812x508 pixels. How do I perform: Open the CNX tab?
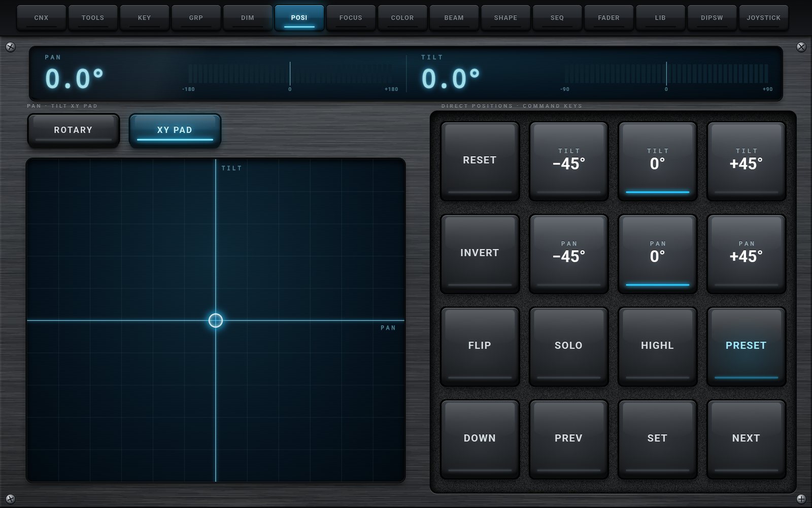pos(41,18)
